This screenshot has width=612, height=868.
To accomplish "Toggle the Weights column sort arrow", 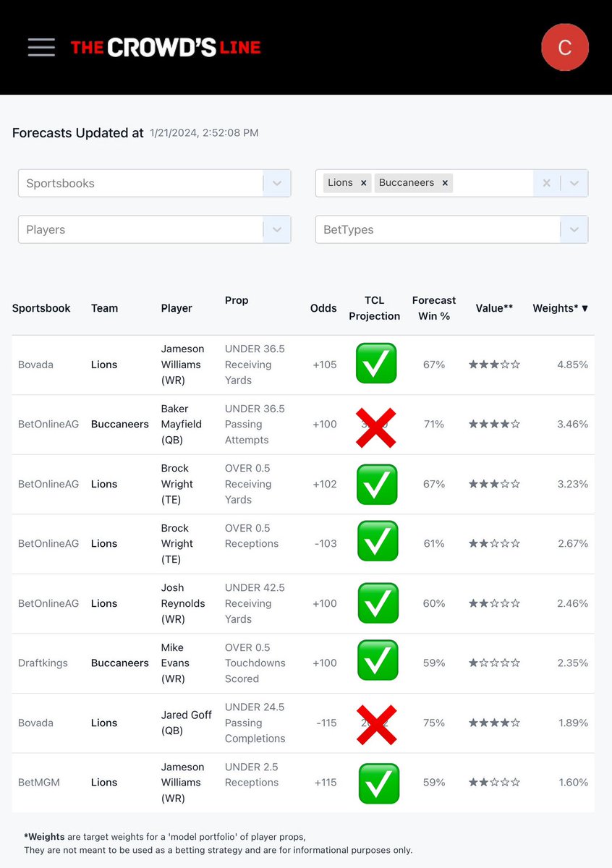I will pyautogui.click(x=585, y=308).
